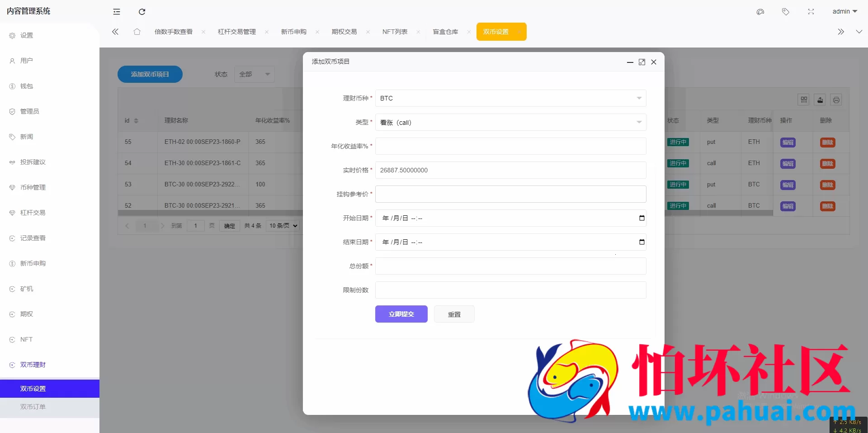This screenshot has width=868, height=433.
Task: Focus 实时价格 input field
Action: click(511, 170)
